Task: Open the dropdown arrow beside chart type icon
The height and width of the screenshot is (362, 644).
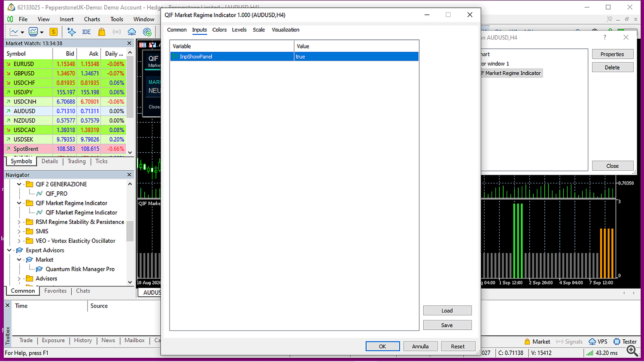Action: click(x=22, y=32)
